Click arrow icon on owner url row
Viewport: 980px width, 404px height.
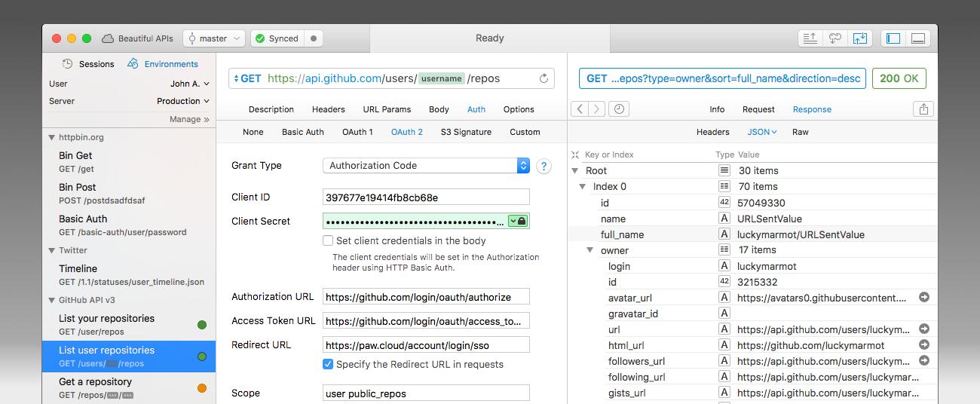click(924, 329)
